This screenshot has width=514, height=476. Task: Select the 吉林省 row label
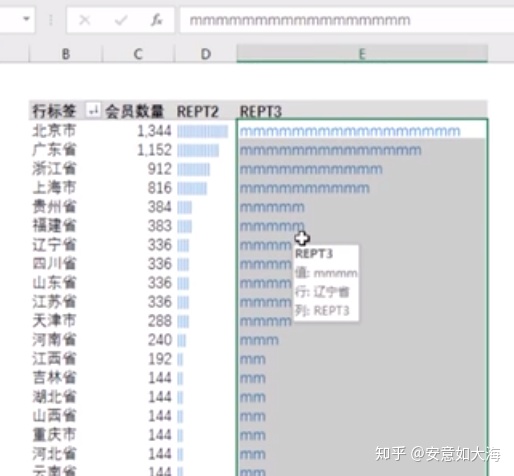click(54, 377)
